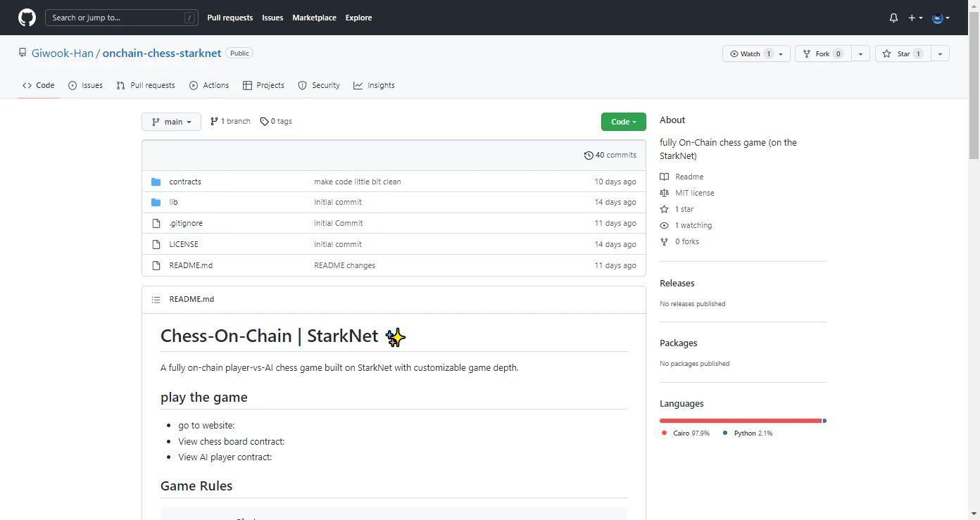The height and width of the screenshot is (520, 980).
Task: Switch to the Issues repository tab
Action: tap(85, 85)
